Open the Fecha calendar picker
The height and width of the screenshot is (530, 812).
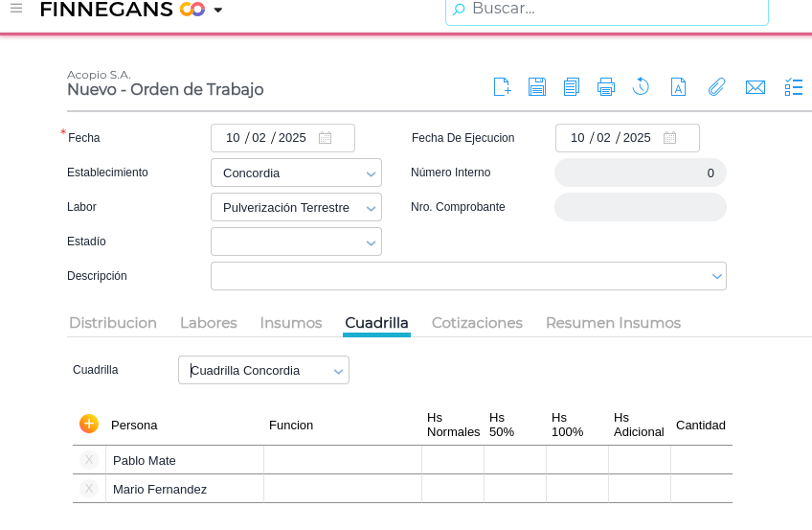pos(326,138)
